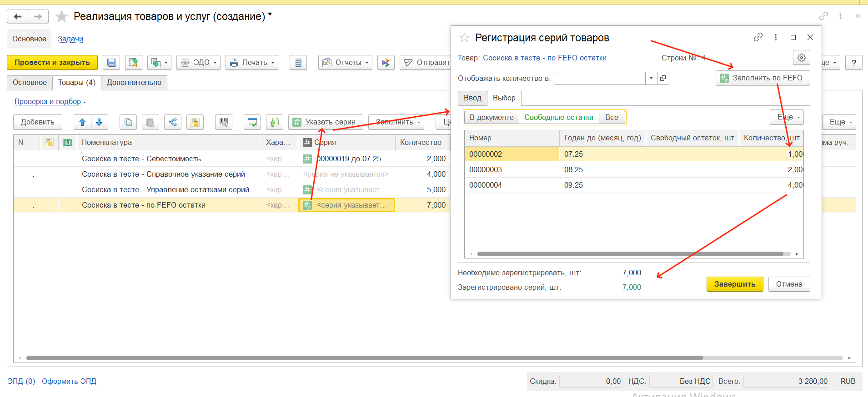Add document to favorites with star icon
The image size is (868, 397).
point(61,17)
